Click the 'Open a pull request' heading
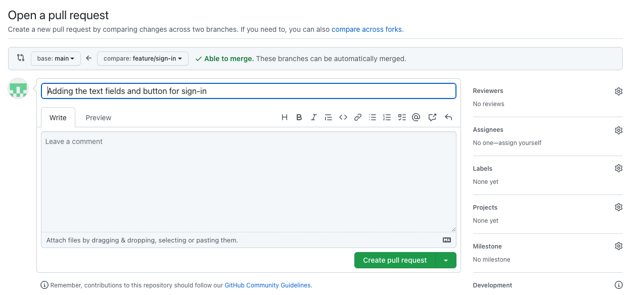 point(59,16)
